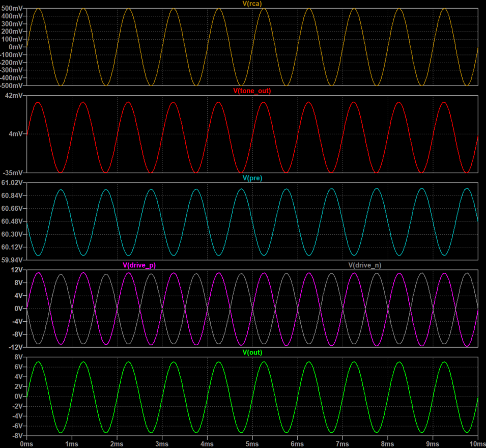Click the 4mV axis label
The width and height of the screenshot is (486, 448).
click(16, 134)
